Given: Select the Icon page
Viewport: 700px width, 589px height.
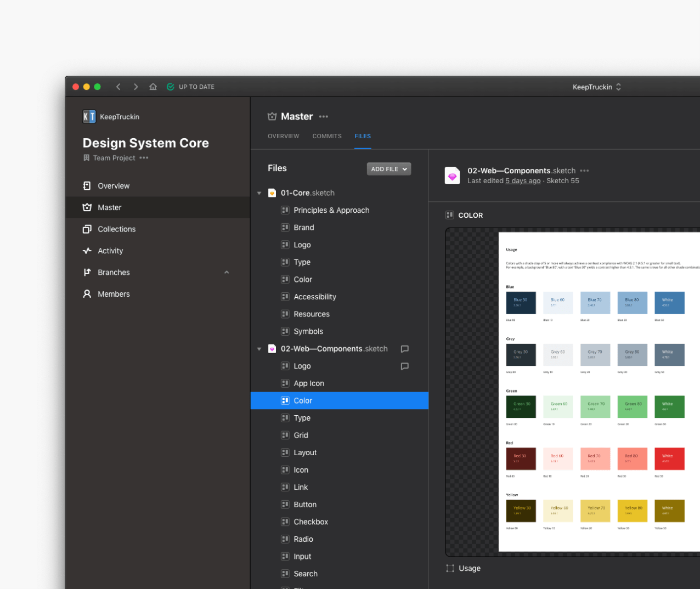Looking at the screenshot, I should coord(340,470).
